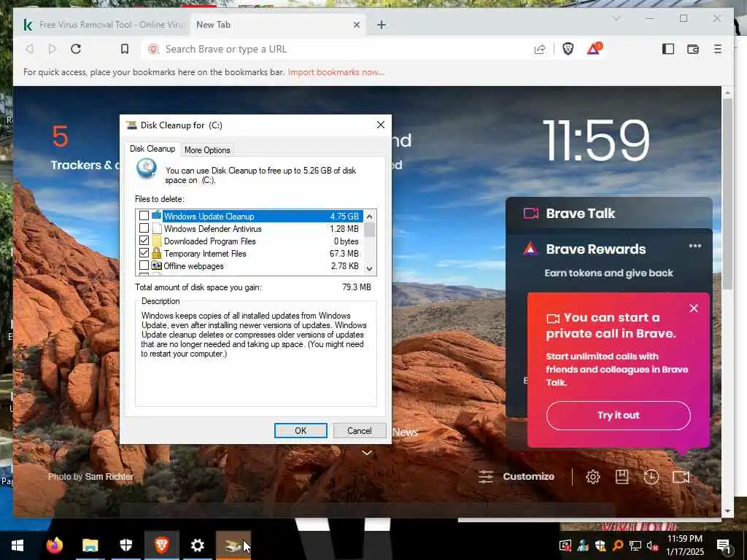Image resolution: width=747 pixels, height=560 pixels.
Task: Open settings gear on new tab page
Action: coord(592,477)
